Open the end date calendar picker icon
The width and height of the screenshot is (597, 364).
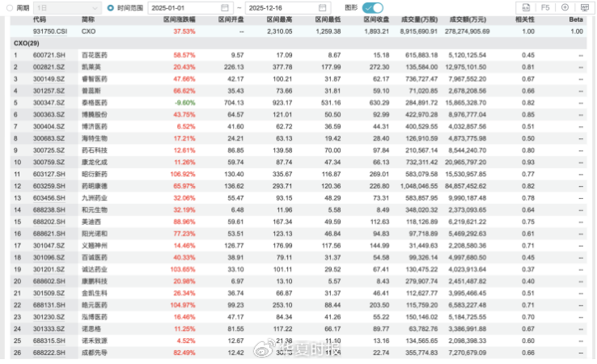[322, 8]
